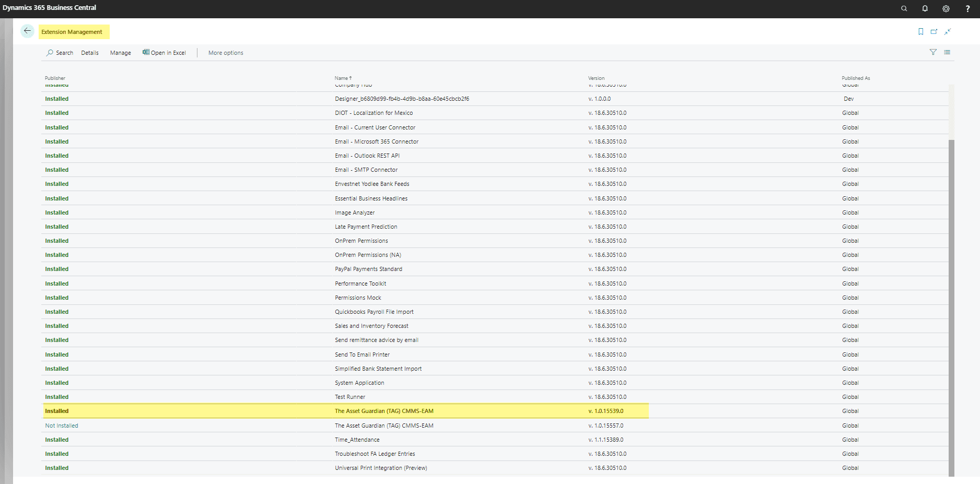The height and width of the screenshot is (484, 980).
Task: Click the Not Installed status link
Action: (x=62, y=426)
